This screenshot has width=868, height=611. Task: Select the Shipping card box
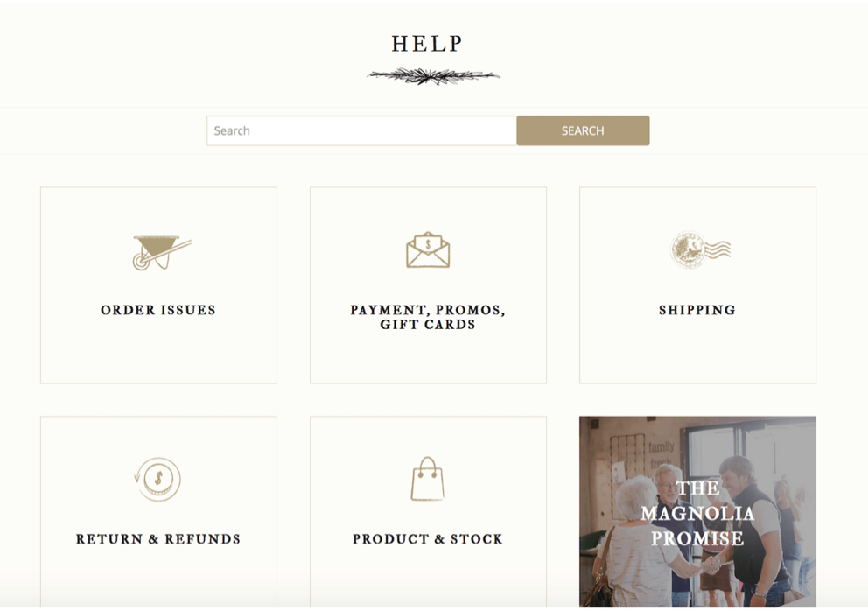(x=697, y=285)
